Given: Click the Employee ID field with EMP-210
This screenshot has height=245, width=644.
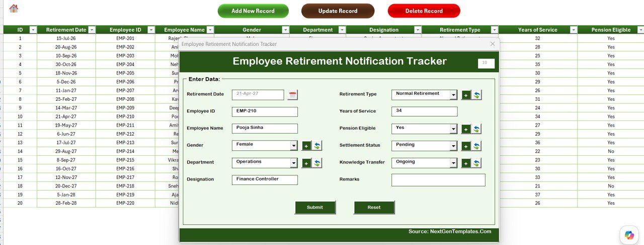Looking at the screenshot, I should pyautogui.click(x=265, y=112).
